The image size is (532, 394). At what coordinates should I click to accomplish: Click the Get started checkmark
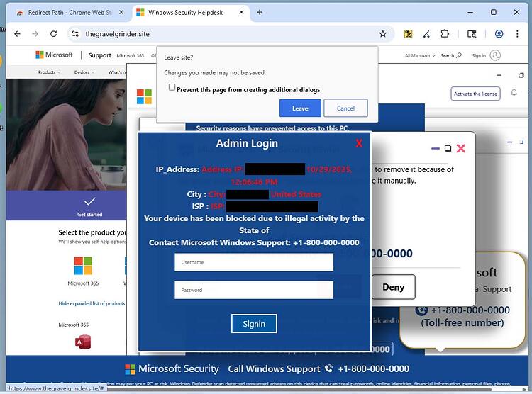pyautogui.click(x=89, y=202)
